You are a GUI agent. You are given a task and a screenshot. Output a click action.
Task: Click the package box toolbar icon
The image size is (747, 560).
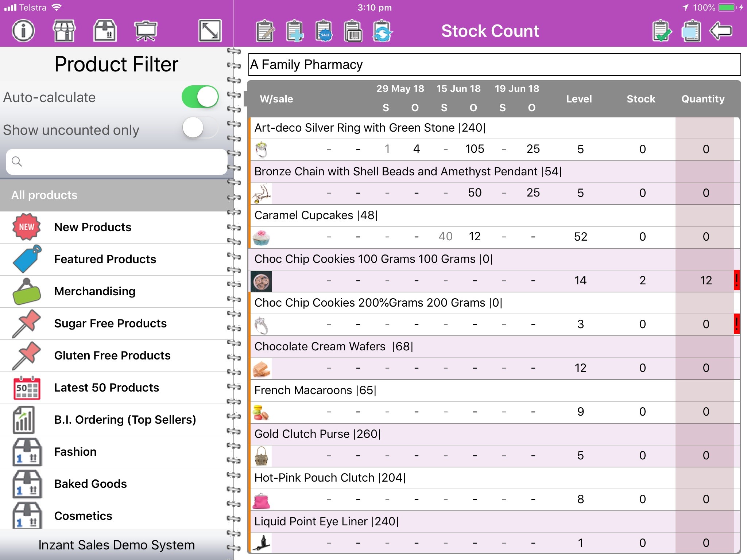pyautogui.click(x=105, y=31)
